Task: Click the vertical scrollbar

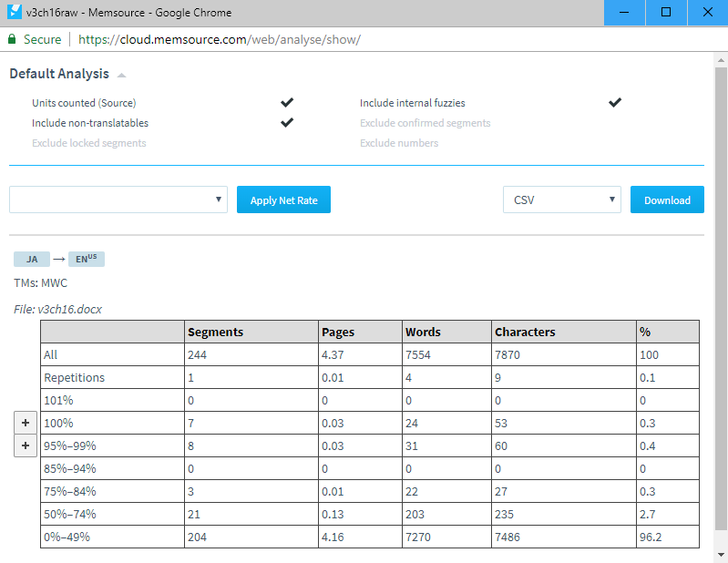Action: pyautogui.click(x=721, y=301)
